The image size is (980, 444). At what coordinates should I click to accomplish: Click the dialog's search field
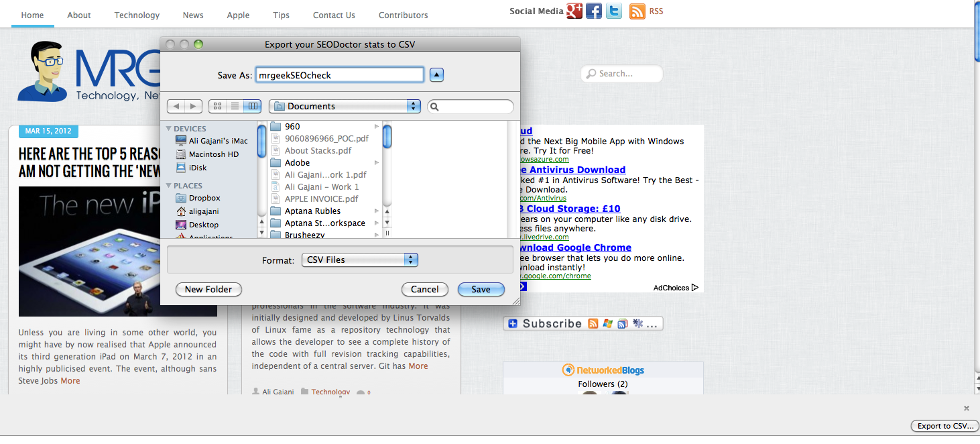tap(471, 107)
